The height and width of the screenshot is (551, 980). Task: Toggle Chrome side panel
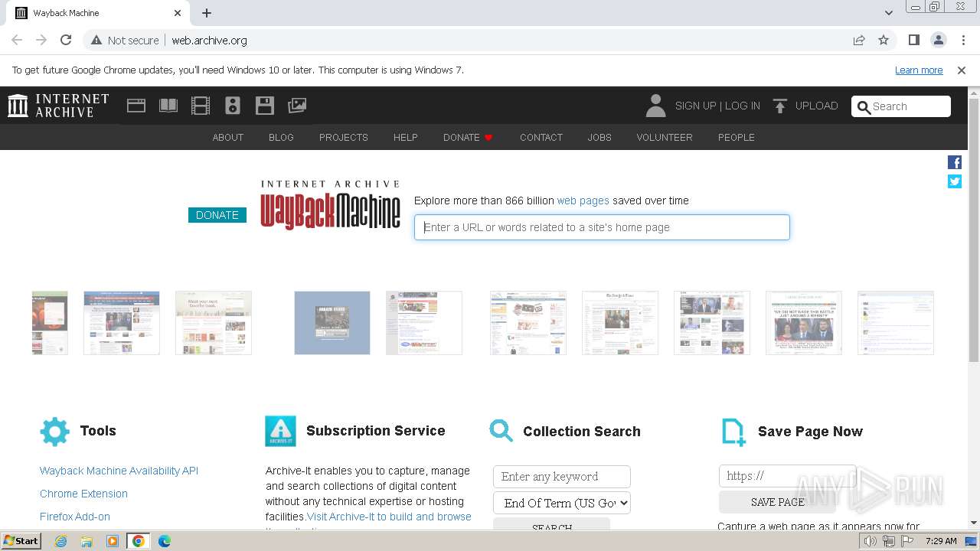pyautogui.click(x=914, y=40)
